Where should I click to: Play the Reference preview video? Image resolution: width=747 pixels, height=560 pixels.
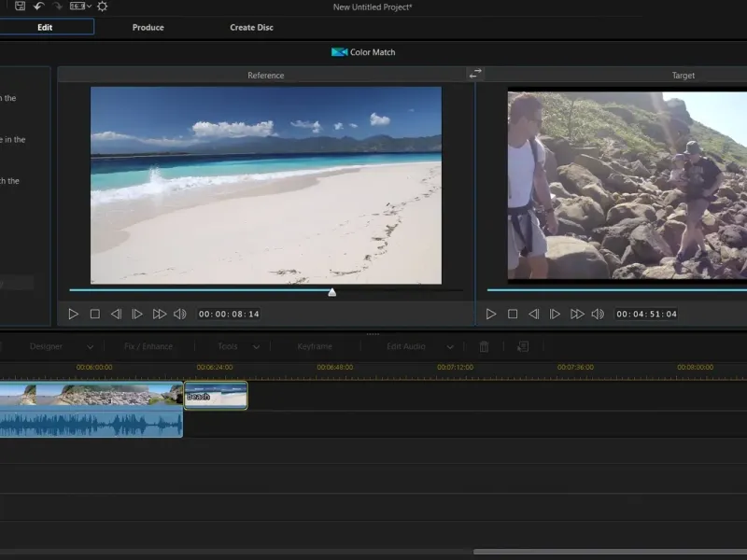pyautogui.click(x=74, y=315)
